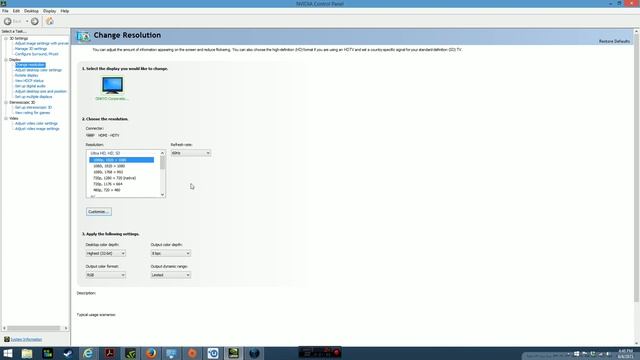Choose the 1080i, 1768 x 992 resolution
Image resolution: width=640 pixels, height=360 pixels.
(x=108, y=172)
